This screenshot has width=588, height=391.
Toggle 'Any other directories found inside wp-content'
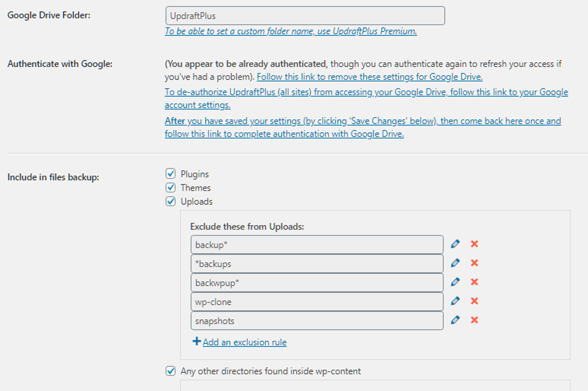pyautogui.click(x=171, y=371)
